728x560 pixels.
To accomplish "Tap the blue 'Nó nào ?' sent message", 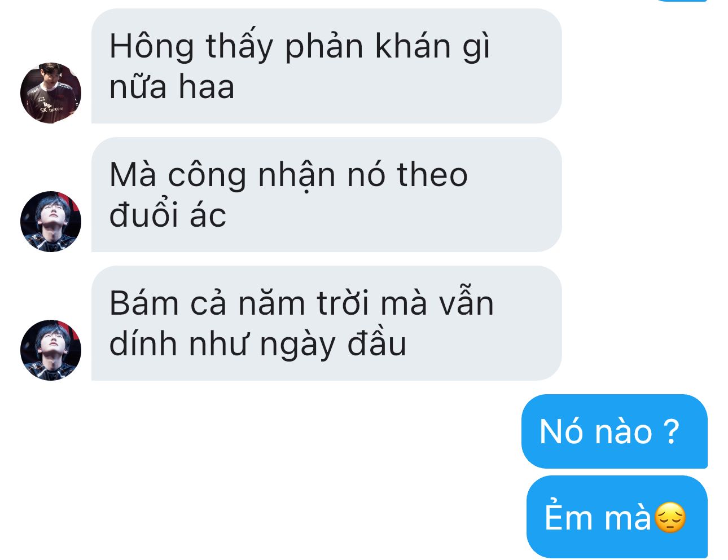I will [615, 431].
